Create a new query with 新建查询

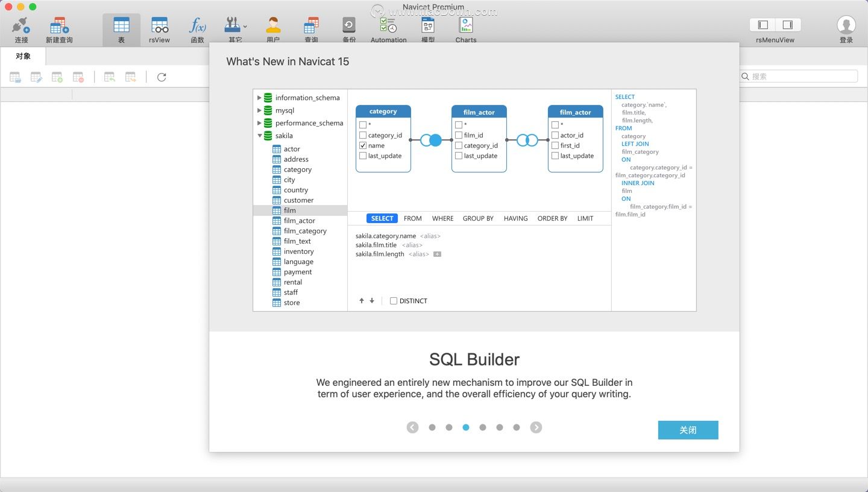(59, 30)
